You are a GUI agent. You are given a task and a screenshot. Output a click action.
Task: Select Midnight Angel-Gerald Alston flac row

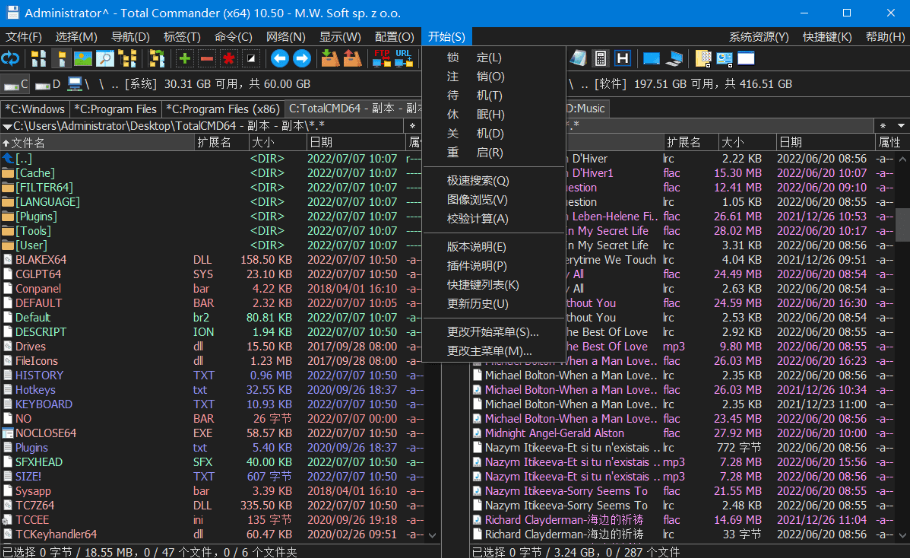(x=682, y=433)
